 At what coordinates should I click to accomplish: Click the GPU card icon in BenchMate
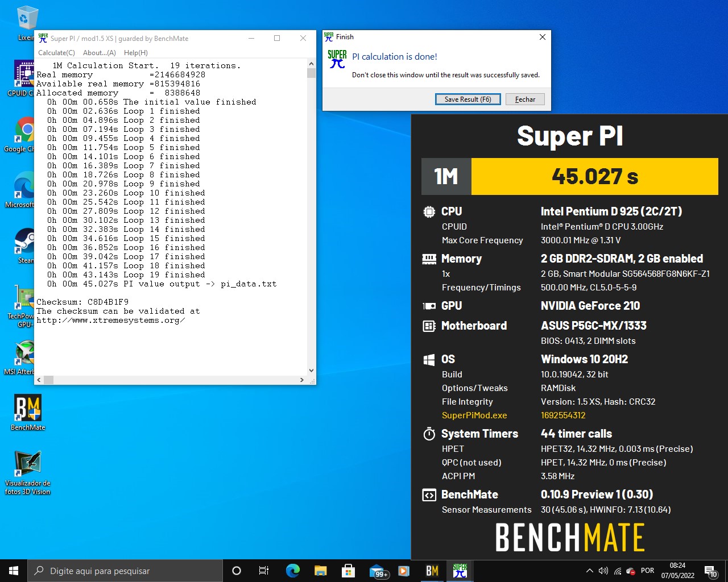point(429,306)
